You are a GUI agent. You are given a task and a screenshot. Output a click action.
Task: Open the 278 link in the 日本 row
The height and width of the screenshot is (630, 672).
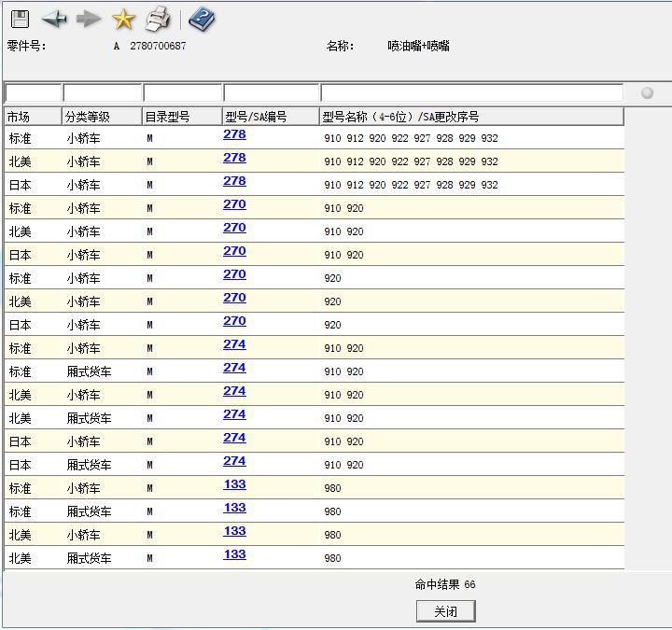pos(234,181)
